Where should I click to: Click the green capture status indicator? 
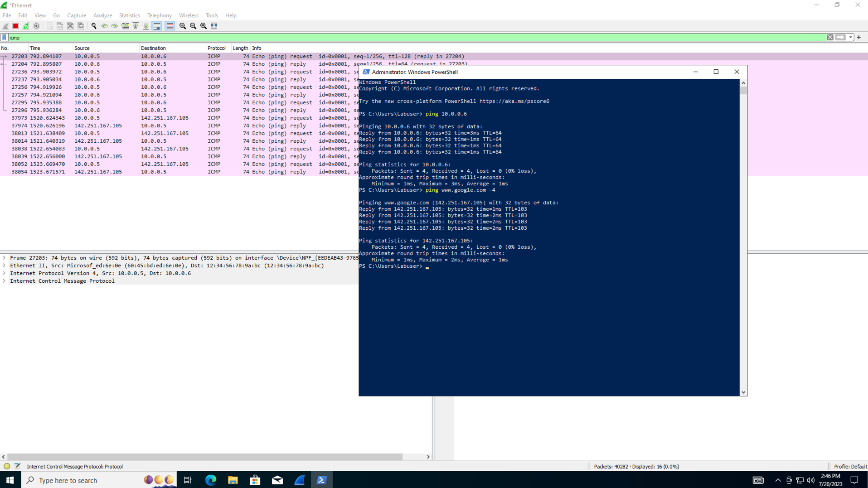[x=6, y=466]
